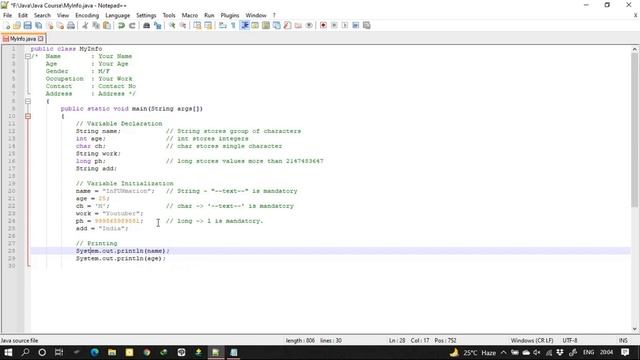Image resolution: width=640 pixels, height=360 pixels.
Task: Open the Language menu
Action: (118, 15)
